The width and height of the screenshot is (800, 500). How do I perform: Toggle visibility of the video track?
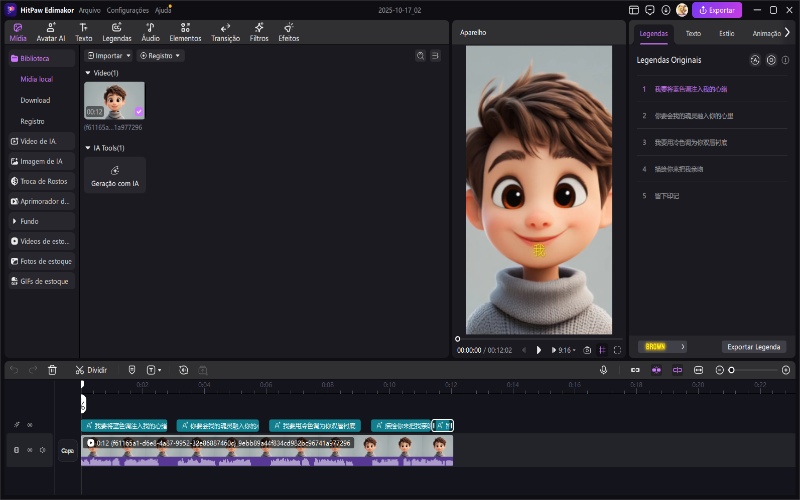pyautogui.click(x=30, y=450)
